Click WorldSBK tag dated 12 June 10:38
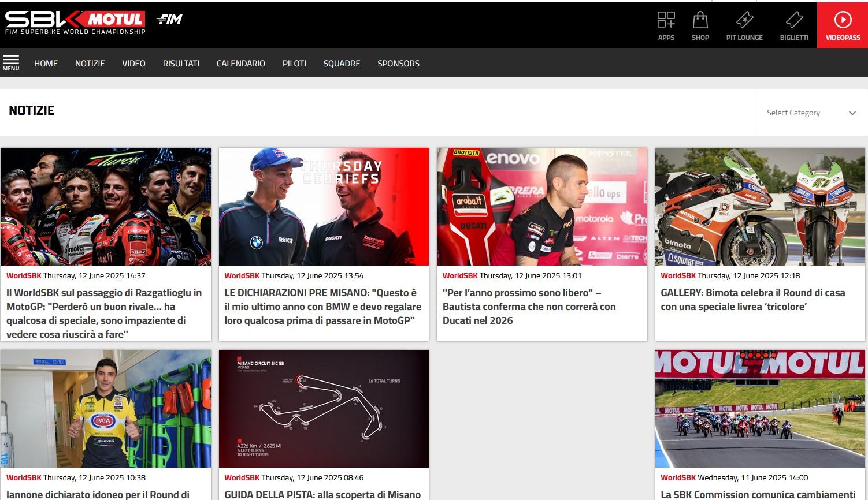 (x=24, y=478)
